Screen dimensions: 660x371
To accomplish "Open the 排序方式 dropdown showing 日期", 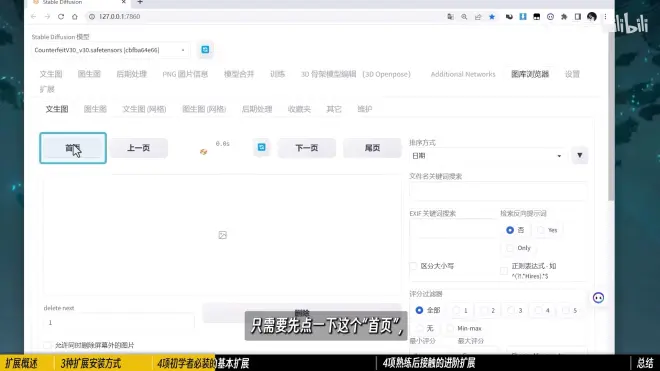I will [x=488, y=156].
